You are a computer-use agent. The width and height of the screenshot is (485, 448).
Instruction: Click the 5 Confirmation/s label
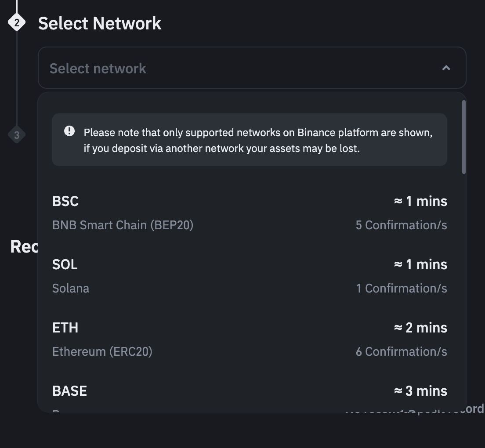coord(401,225)
